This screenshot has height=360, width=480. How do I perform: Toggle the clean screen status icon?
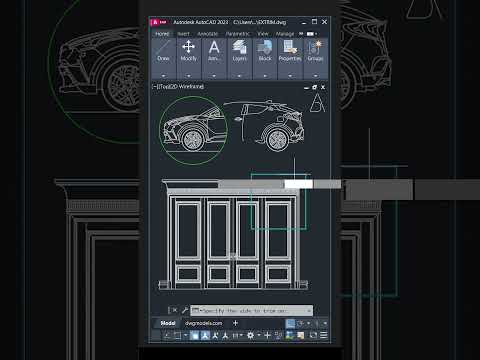coord(313,336)
